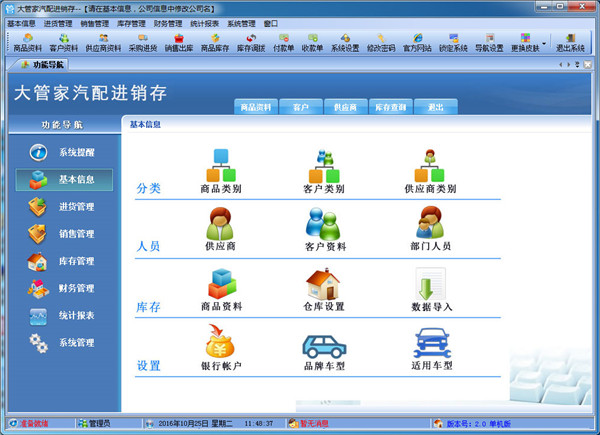Open 供应商 in the 人员 row
600x435 pixels.
pyautogui.click(x=220, y=229)
